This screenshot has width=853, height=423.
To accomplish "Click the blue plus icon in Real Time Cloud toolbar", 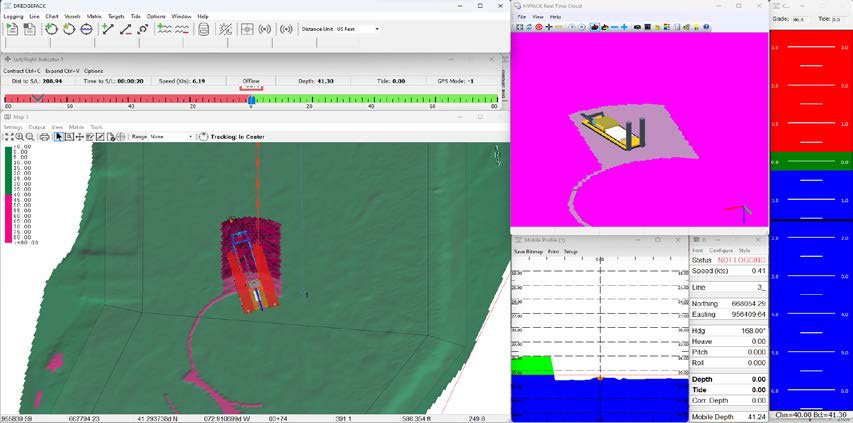I will tap(624, 27).
